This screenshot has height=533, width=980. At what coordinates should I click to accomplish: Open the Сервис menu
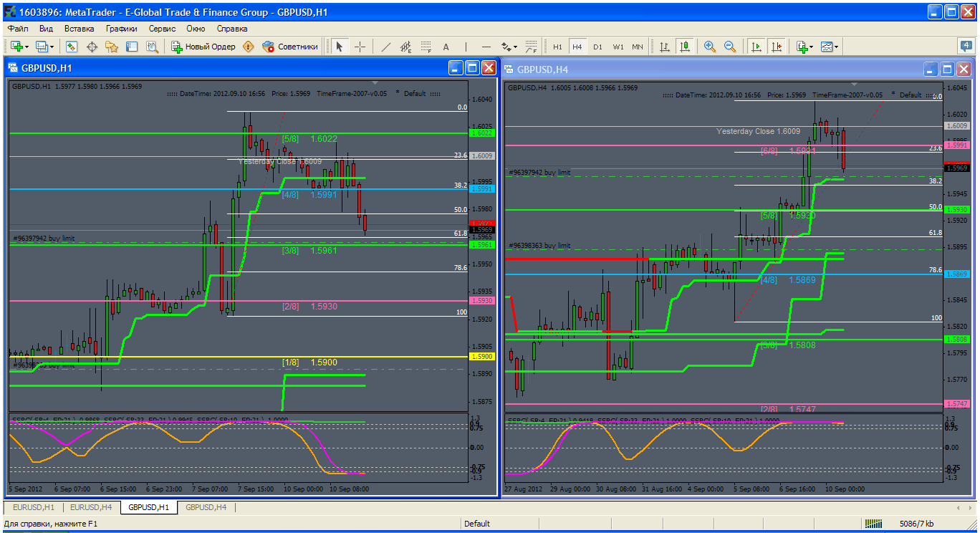pyautogui.click(x=163, y=29)
